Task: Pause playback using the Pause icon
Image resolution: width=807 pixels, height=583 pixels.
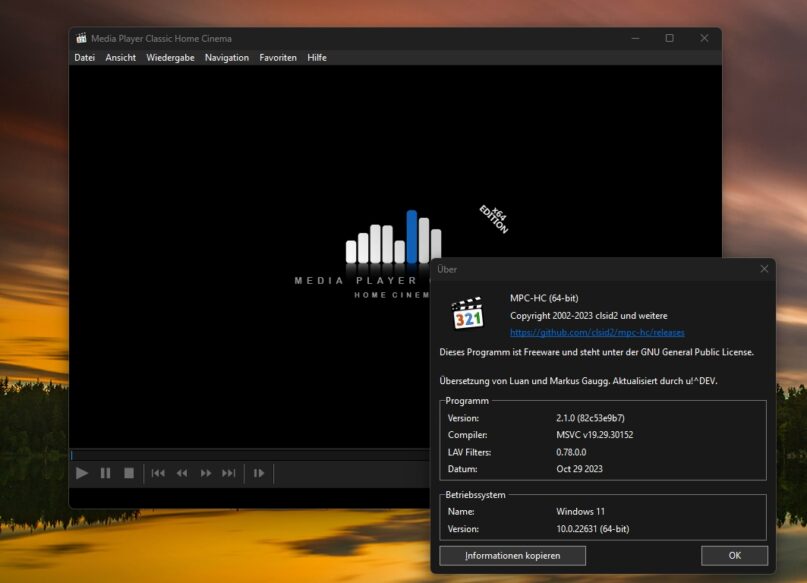Action: [106, 473]
